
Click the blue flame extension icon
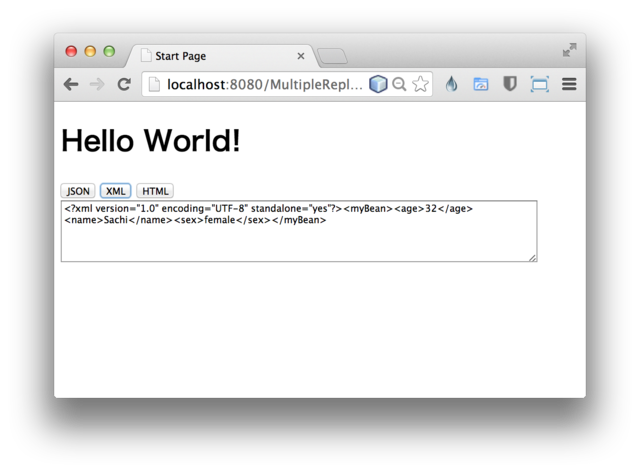click(x=452, y=85)
